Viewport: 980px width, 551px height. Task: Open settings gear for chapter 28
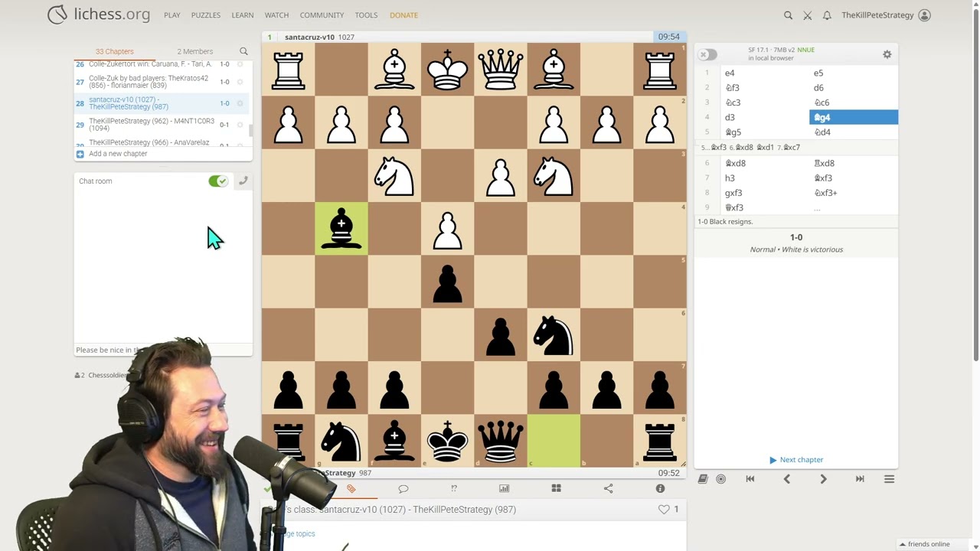(240, 103)
